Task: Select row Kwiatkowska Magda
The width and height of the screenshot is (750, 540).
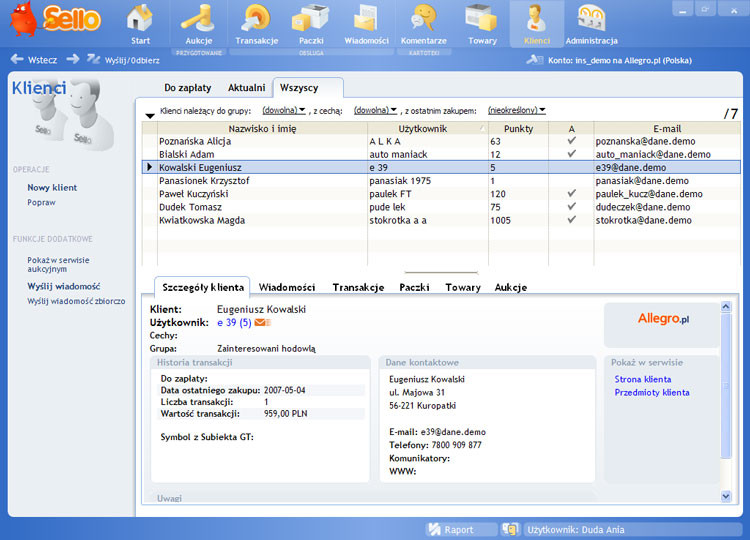Action: pos(441,220)
